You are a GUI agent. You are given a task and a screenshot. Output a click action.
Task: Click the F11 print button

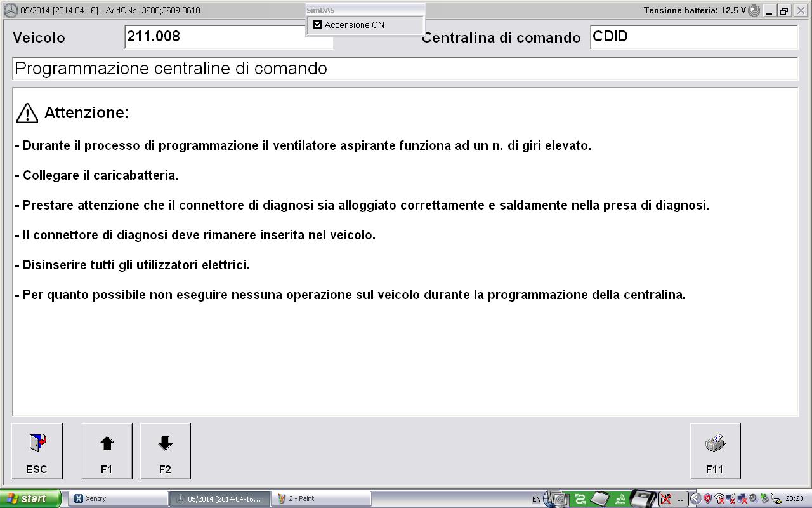715,451
